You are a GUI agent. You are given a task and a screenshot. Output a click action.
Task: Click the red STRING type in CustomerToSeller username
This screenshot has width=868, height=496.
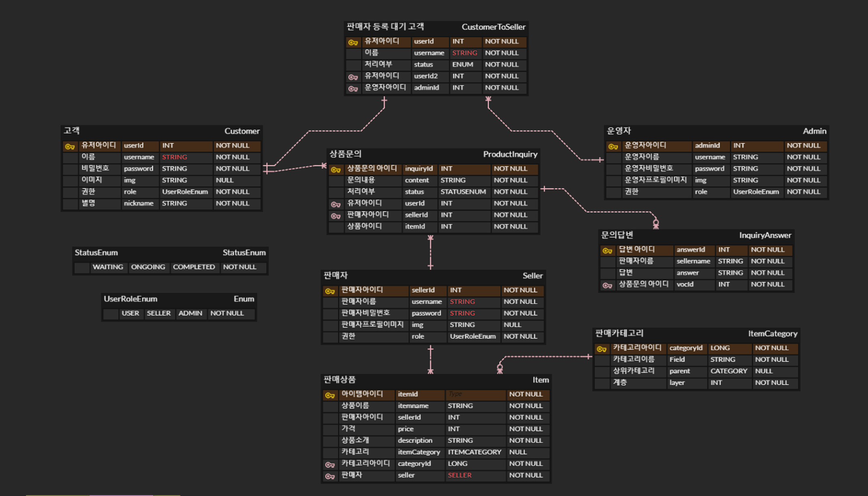(464, 53)
